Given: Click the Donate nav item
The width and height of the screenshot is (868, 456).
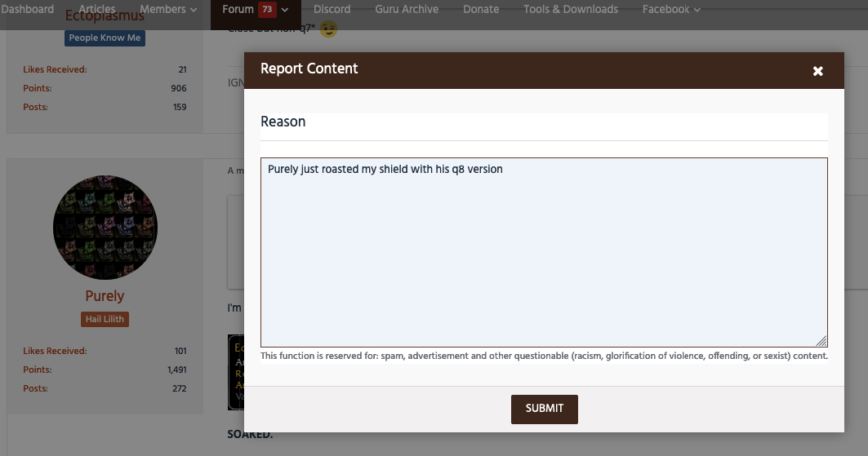Looking at the screenshot, I should click(x=481, y=9).
